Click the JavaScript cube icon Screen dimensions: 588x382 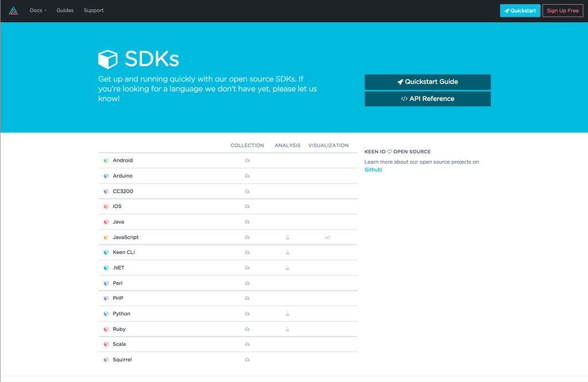(x=106, y=237)
